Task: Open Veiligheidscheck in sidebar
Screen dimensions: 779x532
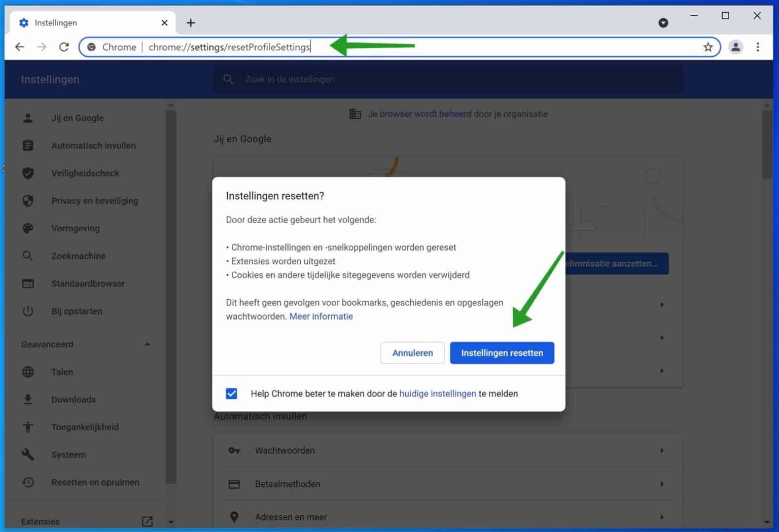Action: 85,173
